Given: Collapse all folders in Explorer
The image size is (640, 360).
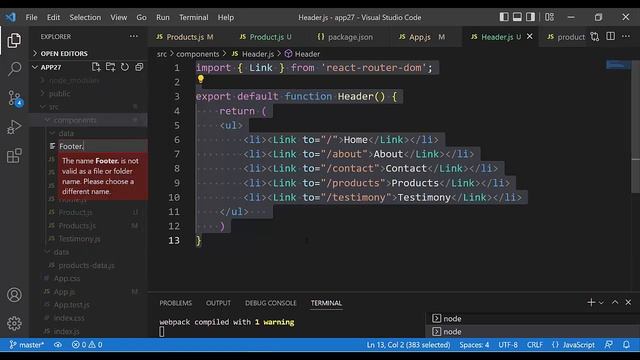Looking at the screenshot, I should [139, 67].
